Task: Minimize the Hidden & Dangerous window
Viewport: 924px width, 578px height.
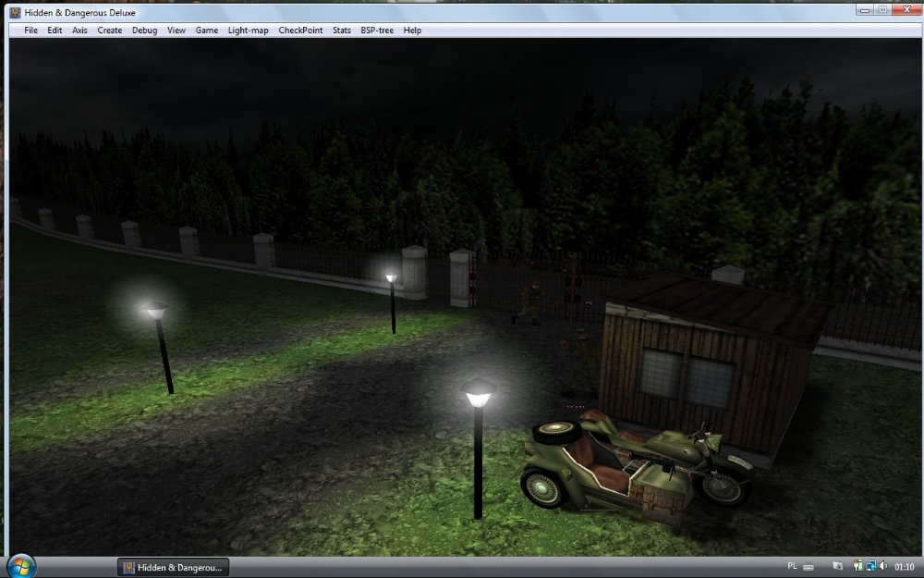Action: [865, 9]
